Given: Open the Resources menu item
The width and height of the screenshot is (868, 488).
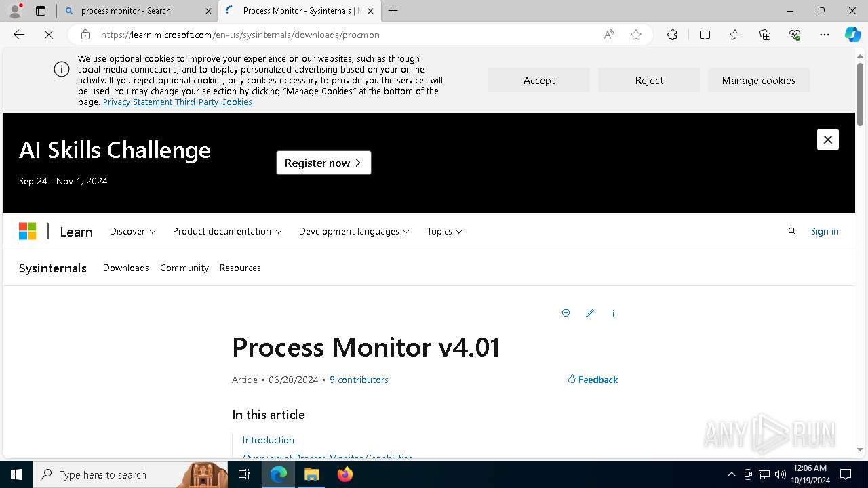Looking at the screenshot, I should click(240, 268).
